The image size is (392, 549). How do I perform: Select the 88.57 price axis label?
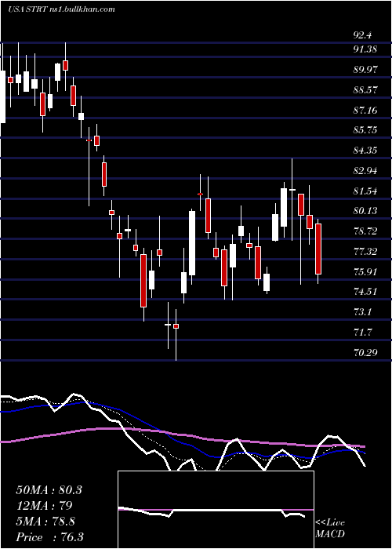click(365, 90)
